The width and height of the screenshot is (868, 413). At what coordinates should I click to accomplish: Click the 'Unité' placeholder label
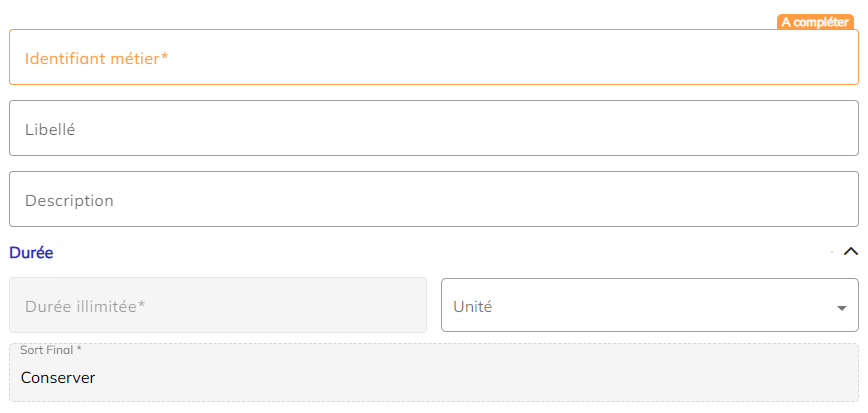click(x=472, y=307)
